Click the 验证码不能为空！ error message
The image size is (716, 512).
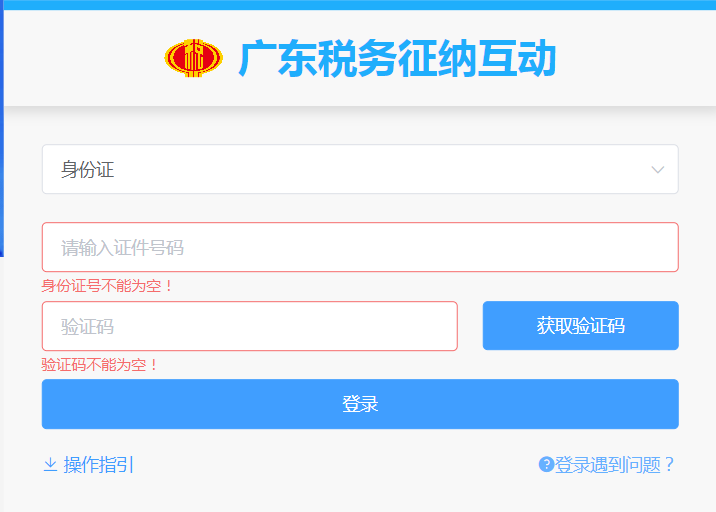[x=100, y=364]
